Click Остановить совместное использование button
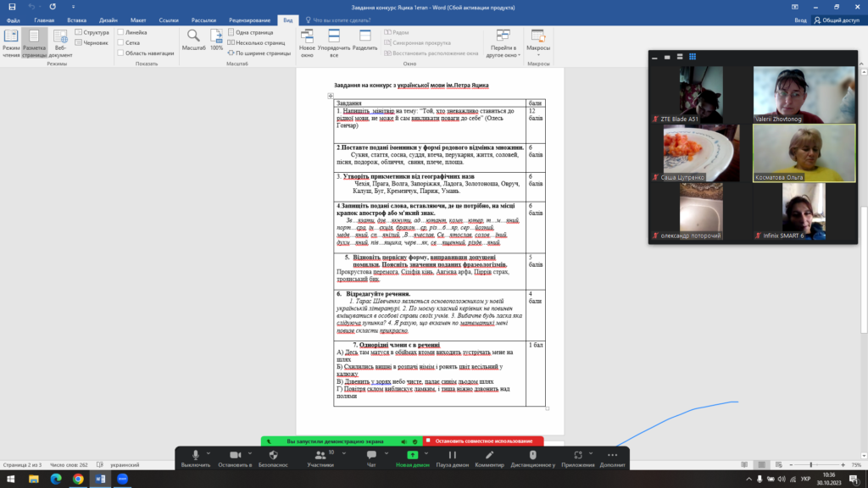The image size is (868, 488). tap(483, 441)
